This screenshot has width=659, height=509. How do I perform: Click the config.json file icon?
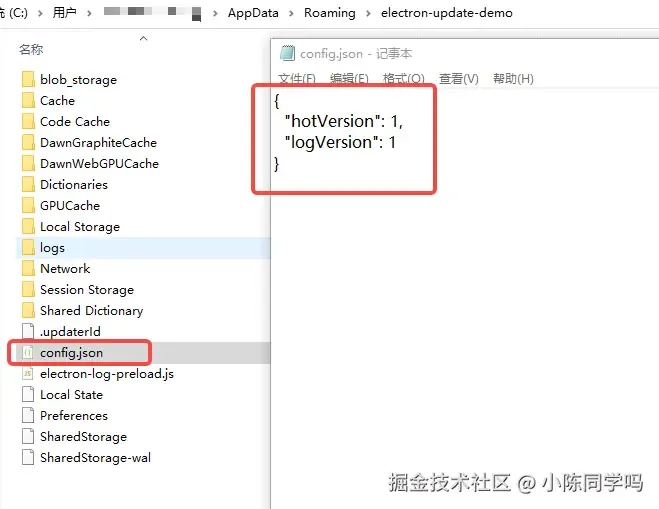tap(28, 352)
